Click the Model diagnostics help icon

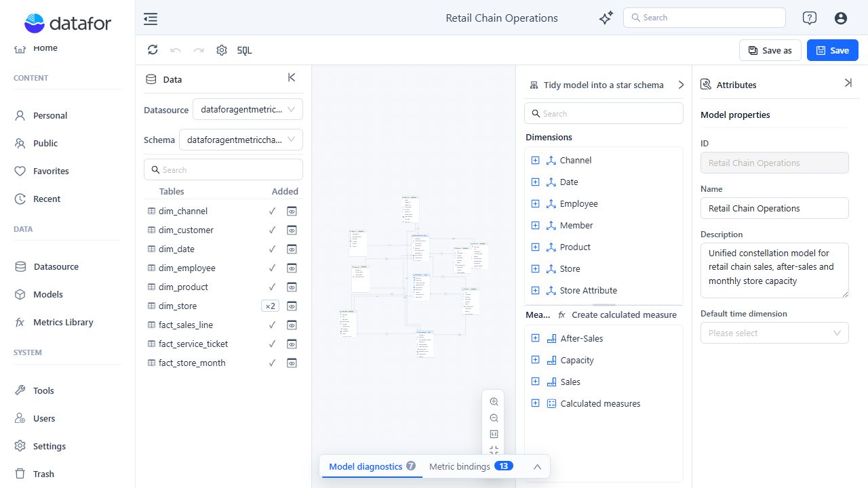pyautogui.click(x=411, y=466)
